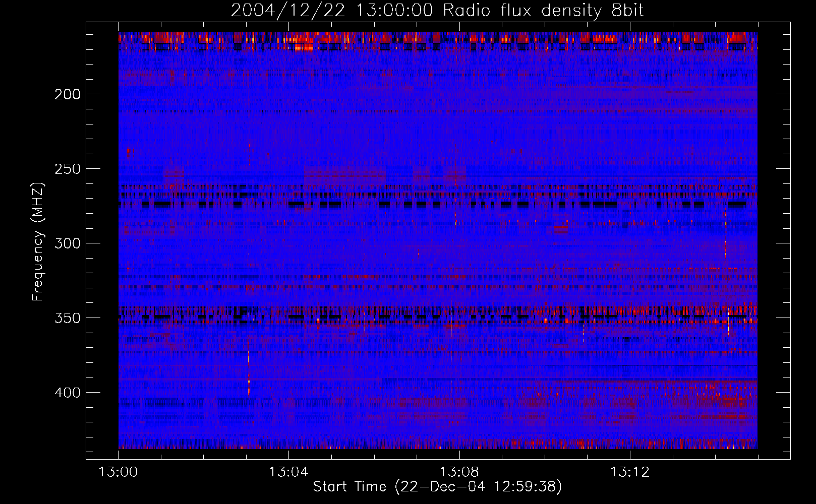Click the 400 frequency tick label
This screenshot has height=504, width=816.
(x=68, y=393)
